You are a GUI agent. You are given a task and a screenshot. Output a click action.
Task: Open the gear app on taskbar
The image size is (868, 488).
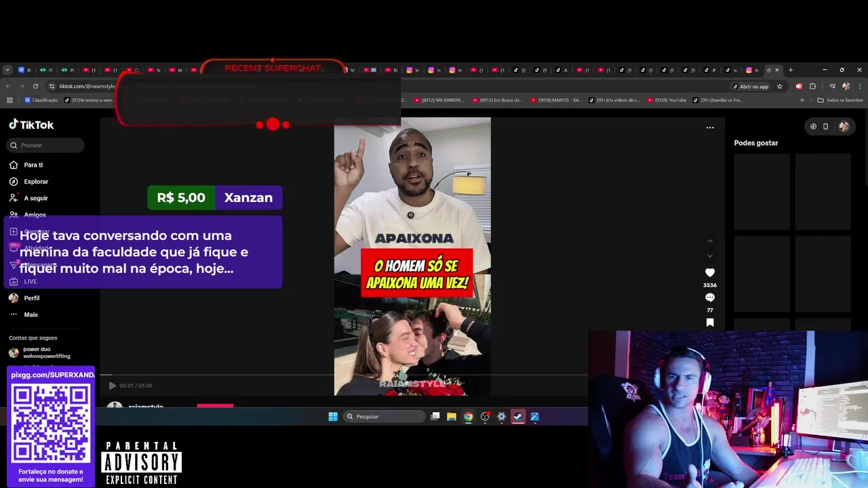tap(502, 417)
